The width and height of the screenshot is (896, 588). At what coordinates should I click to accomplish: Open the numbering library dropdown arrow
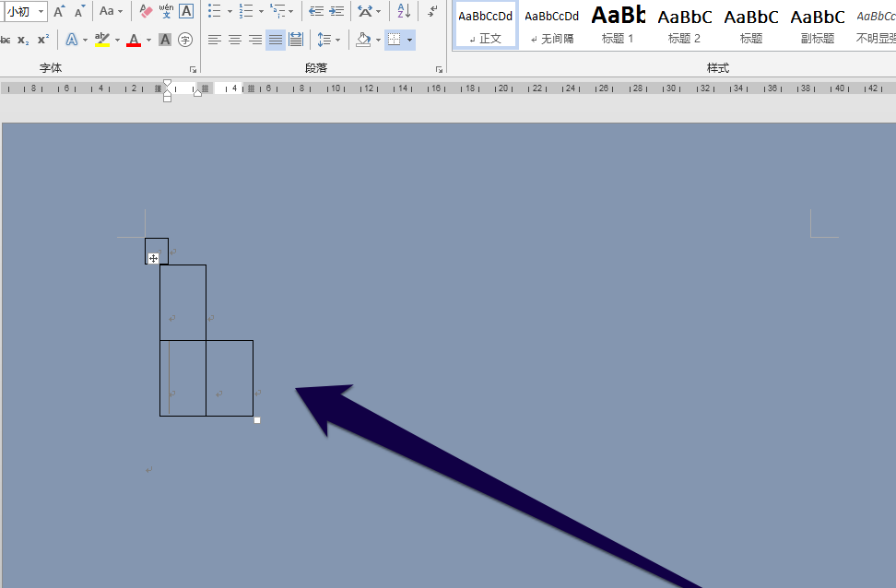pos(261,11)
